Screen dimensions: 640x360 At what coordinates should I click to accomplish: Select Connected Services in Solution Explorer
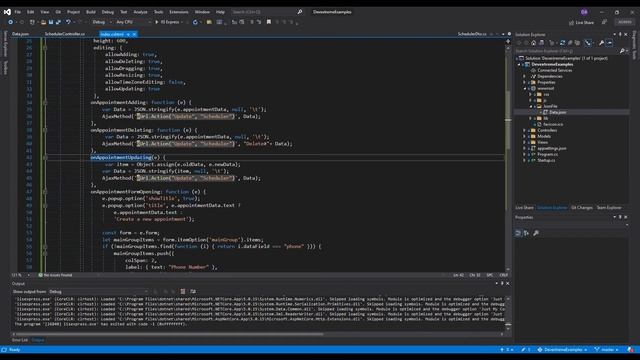(554, 70)
